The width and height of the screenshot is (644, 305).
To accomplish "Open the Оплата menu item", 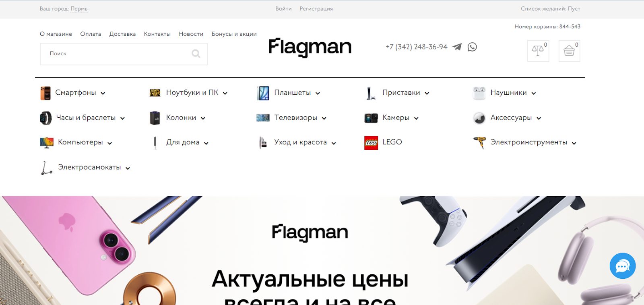I will [91, 34].
